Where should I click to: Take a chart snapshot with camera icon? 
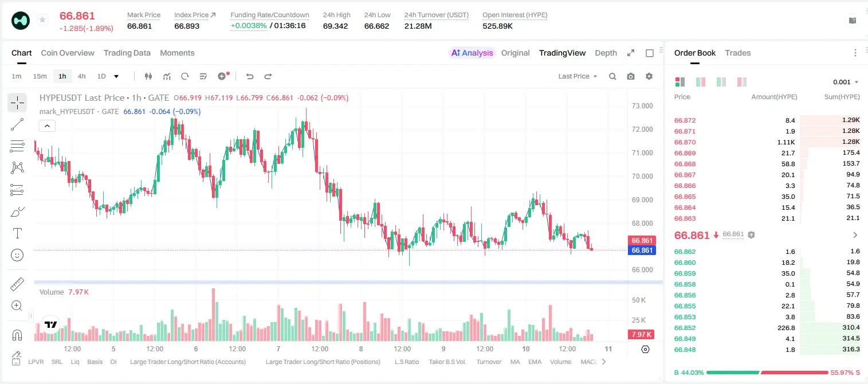click(x=631, y=76)
